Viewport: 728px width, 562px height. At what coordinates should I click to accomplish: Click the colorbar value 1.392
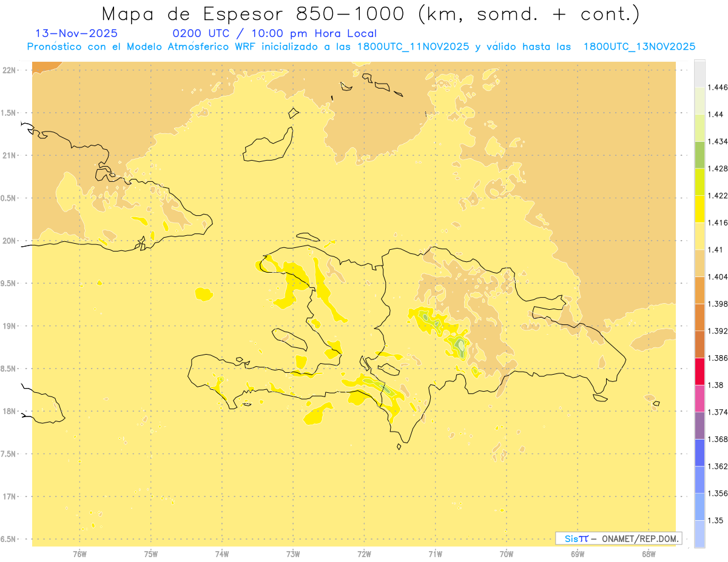(x=718, y=331)
